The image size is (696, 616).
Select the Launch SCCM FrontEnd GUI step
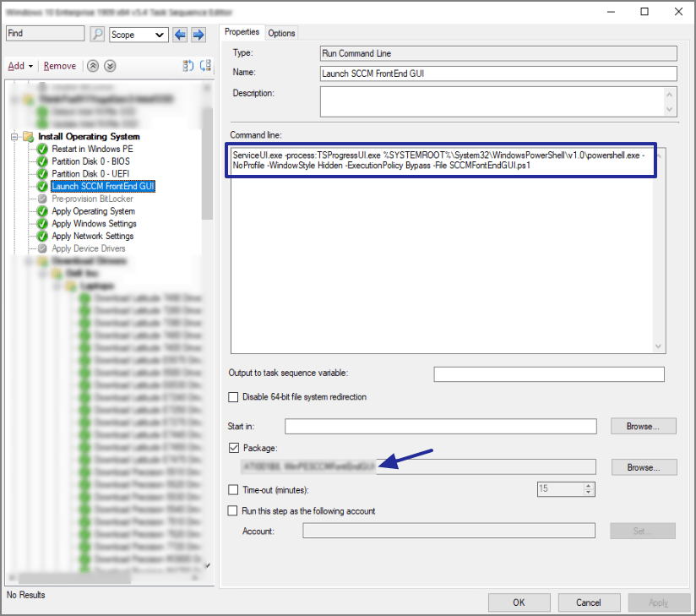pos(102,186)
